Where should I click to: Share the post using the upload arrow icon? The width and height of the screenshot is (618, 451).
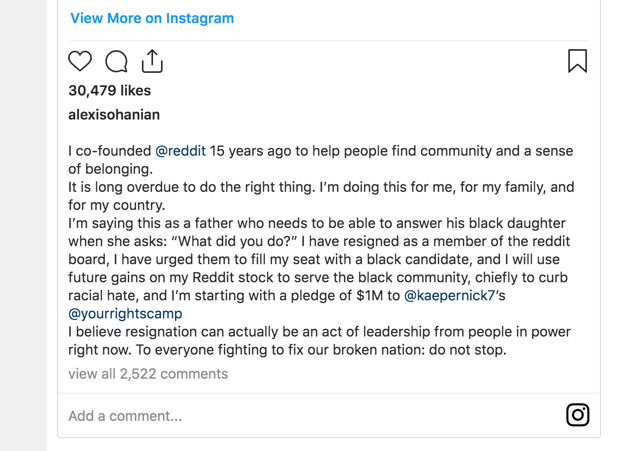coord(152,61)
